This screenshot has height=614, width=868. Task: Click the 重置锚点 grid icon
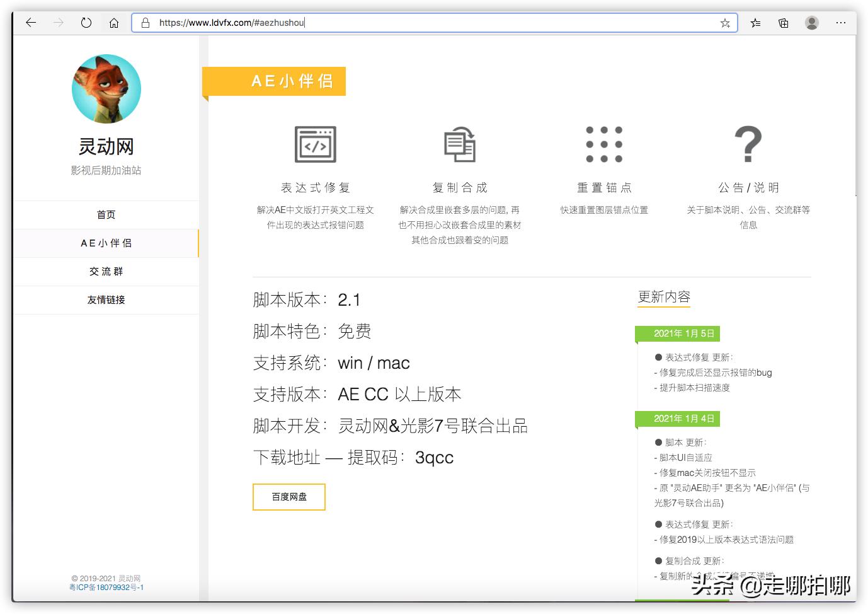(x=604, y=145)
